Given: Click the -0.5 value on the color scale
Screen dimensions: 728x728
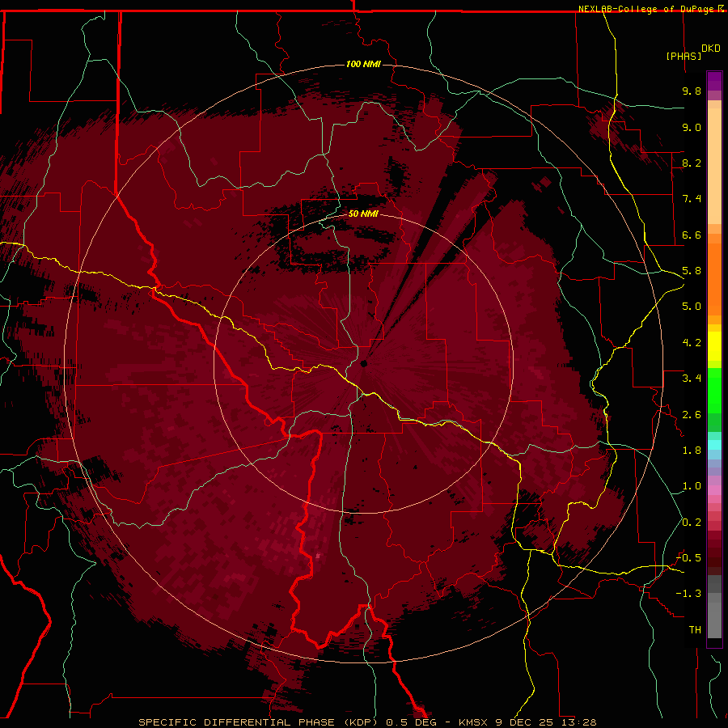Looking at the screenshot, I should (688, 558).
